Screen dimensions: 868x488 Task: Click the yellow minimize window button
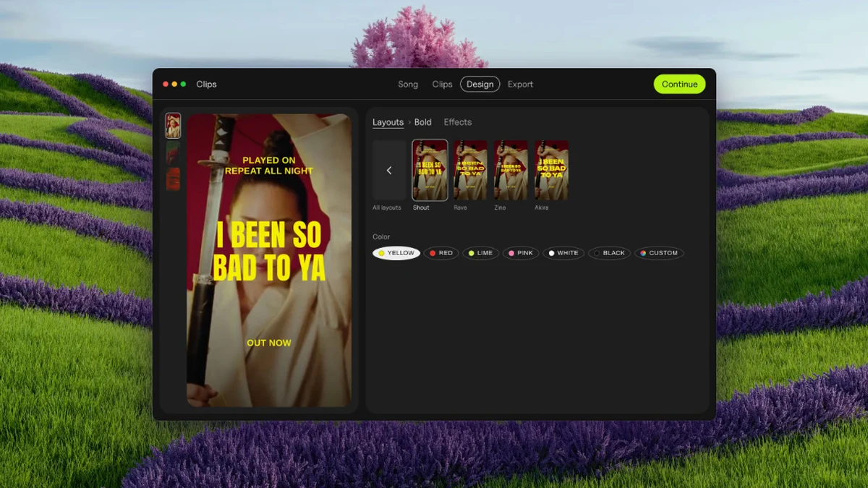pyautogui.click(x=174, y=85)
